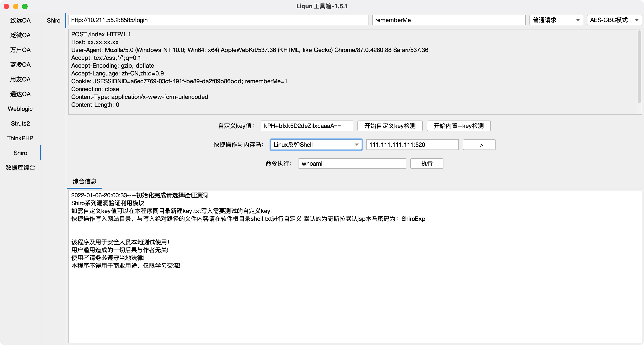Open the Struts2 exploit module
This screenshot has width=644, height=345.
coord(20,124)
